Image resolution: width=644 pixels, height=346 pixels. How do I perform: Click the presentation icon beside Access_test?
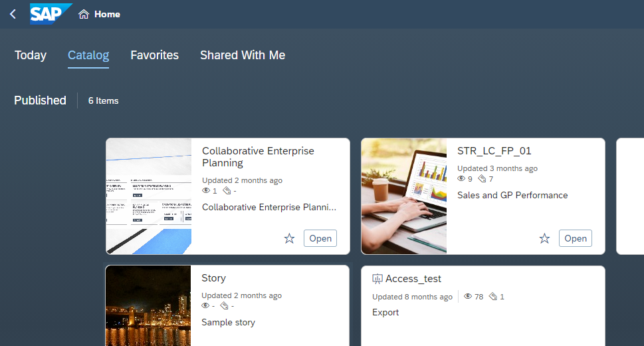[377, 279]
